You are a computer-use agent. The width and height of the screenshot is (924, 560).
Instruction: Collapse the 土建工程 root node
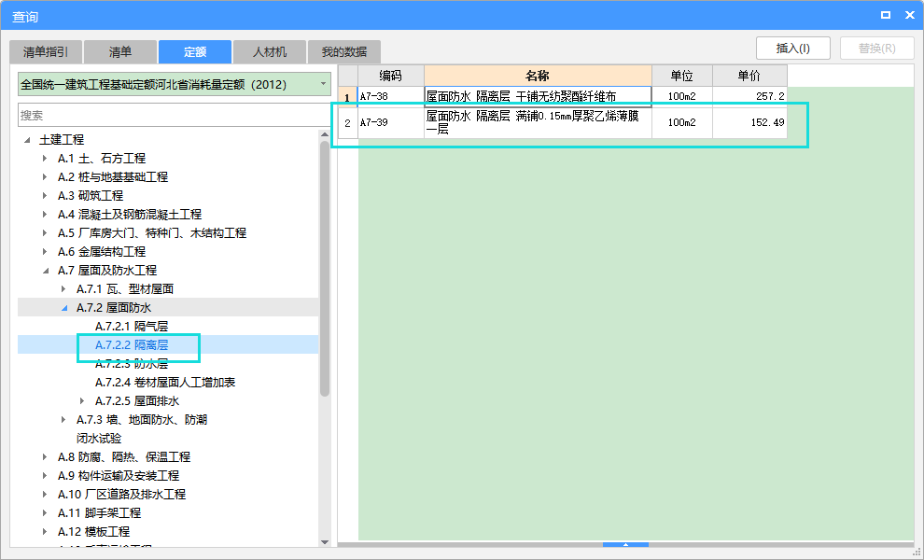click(x=27, y=140)
